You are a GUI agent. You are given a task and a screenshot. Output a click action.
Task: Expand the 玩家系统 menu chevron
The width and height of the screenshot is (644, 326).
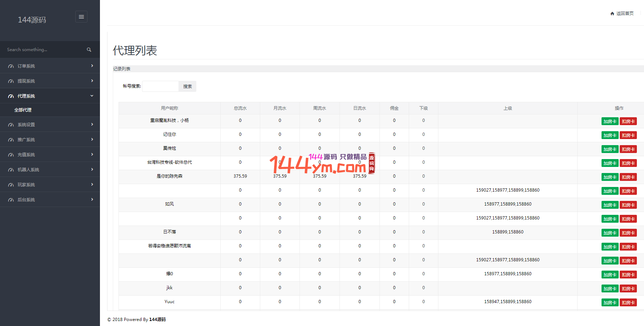point(92,184)
